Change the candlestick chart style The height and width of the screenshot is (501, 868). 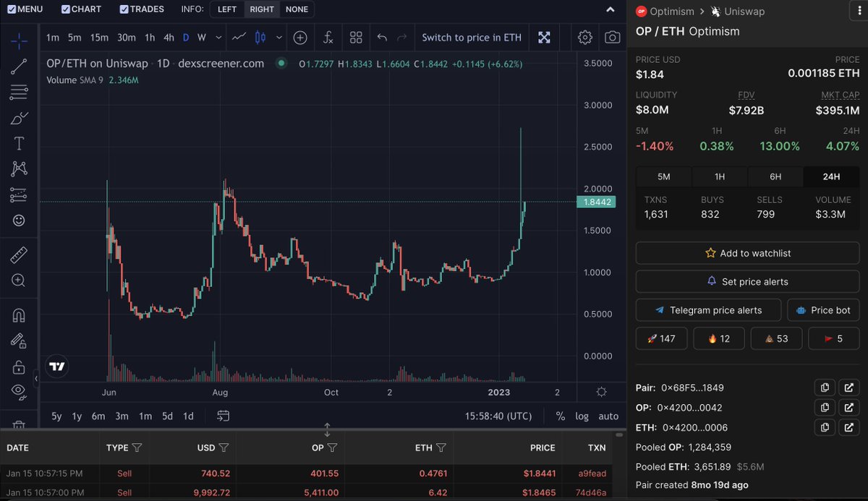point(260,38)
